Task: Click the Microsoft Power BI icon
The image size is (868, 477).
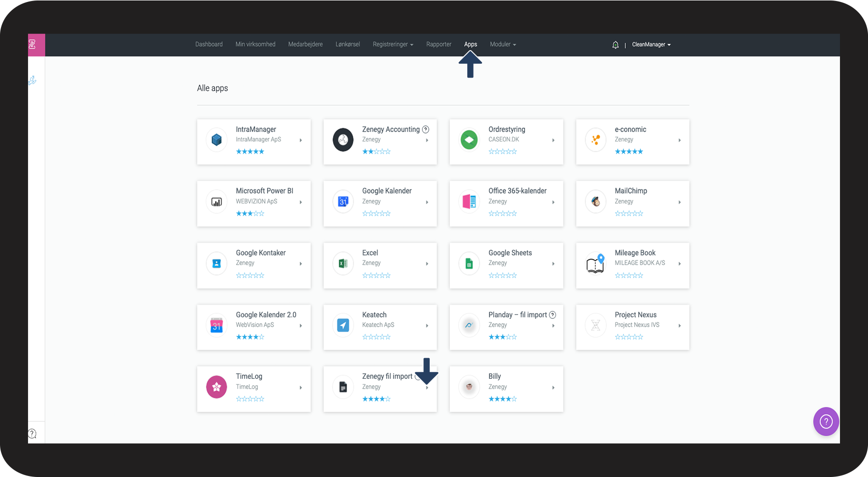Action: point(217,202)
